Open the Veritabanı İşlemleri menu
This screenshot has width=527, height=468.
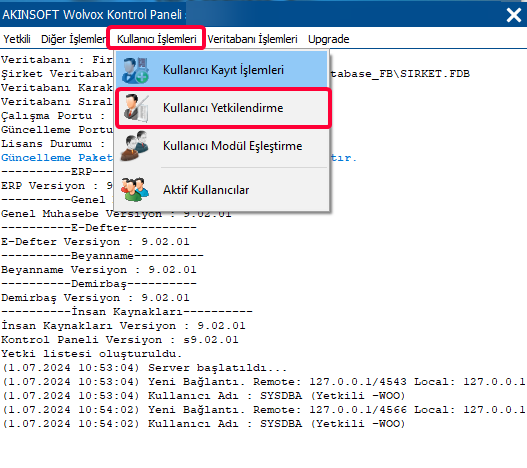tap(252, 39)
